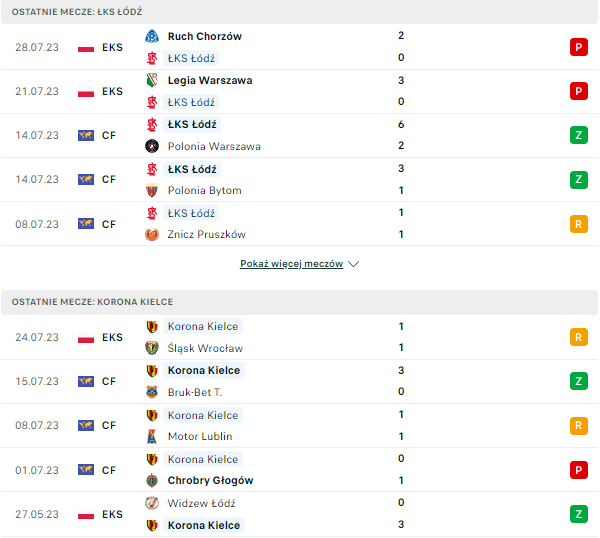
Task: Click the green Z badge for Polonia Bytom match
Action: 578,179
